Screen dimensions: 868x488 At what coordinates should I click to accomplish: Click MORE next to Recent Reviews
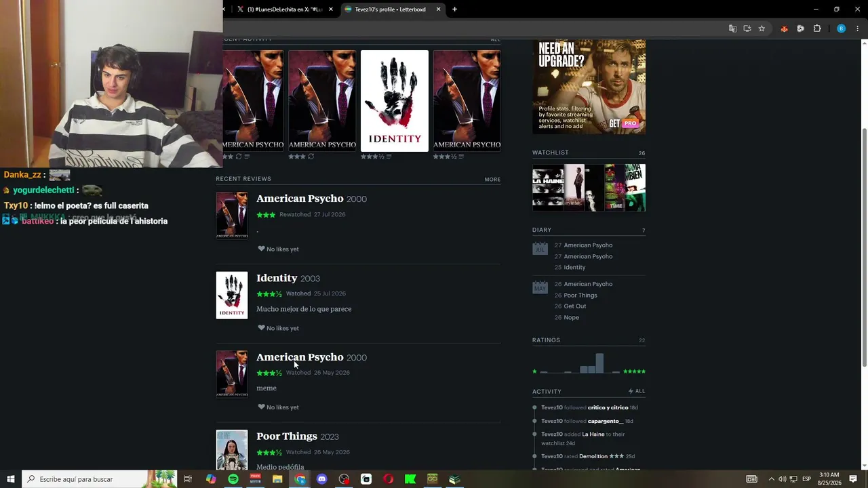pos(492,180)
